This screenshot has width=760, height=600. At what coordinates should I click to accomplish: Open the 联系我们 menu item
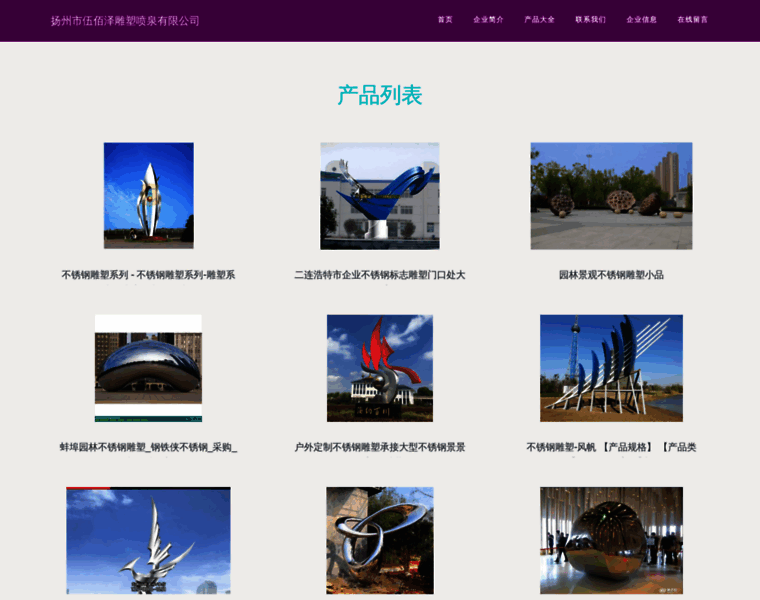tap(590, 20)
